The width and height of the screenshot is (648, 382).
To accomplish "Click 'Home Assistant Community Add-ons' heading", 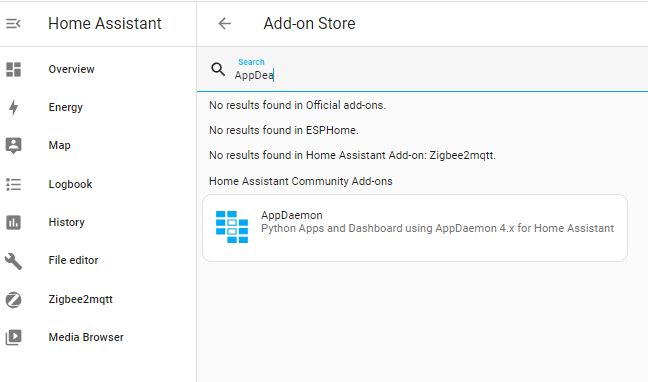I will (x=301, y=181).
